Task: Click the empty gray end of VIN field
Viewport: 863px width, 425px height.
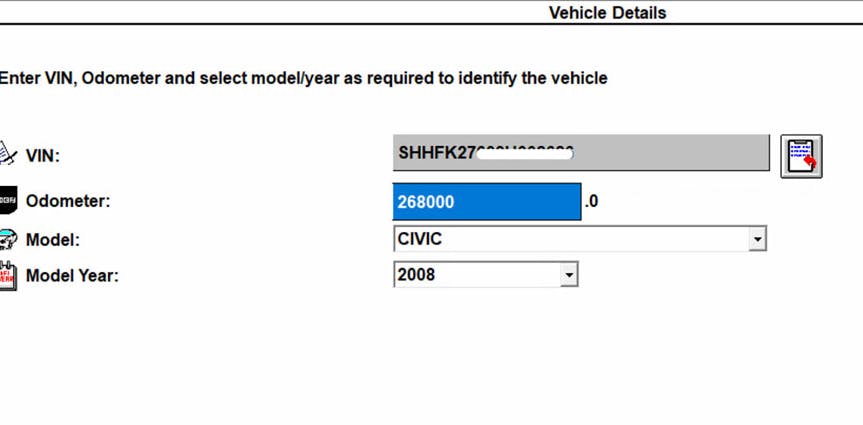Action: [671, 152]
